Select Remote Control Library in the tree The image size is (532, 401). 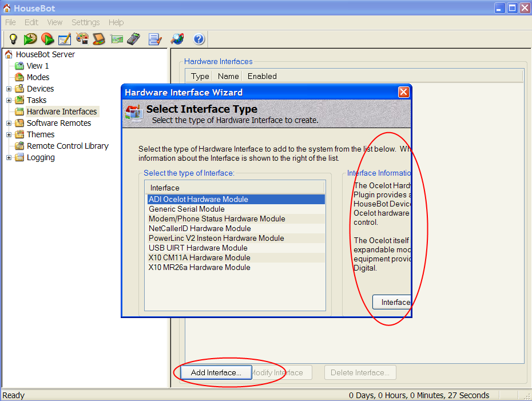68,146
